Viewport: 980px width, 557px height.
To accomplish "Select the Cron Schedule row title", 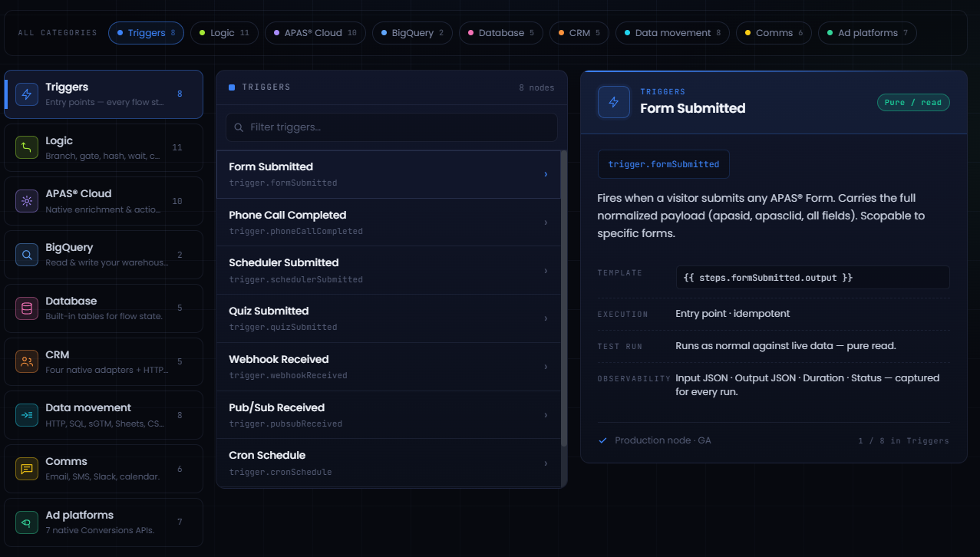I will click(x=267, y=456).
